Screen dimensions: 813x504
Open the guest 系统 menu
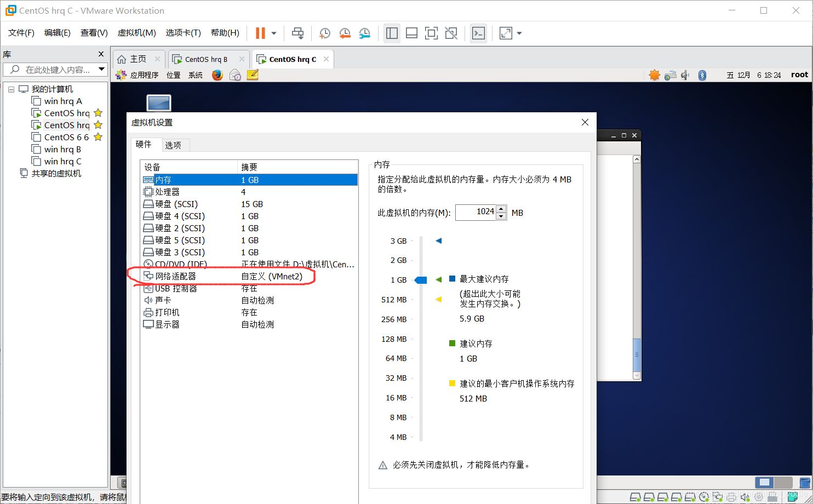196,75
